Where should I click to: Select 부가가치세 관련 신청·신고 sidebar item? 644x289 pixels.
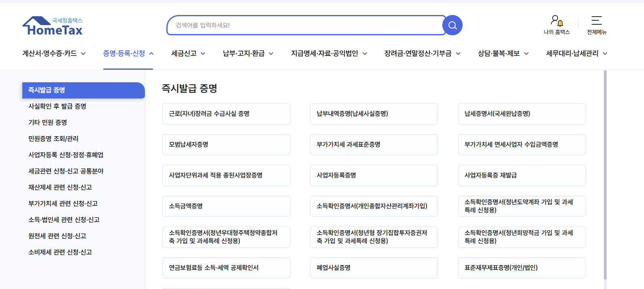point(63,203)
